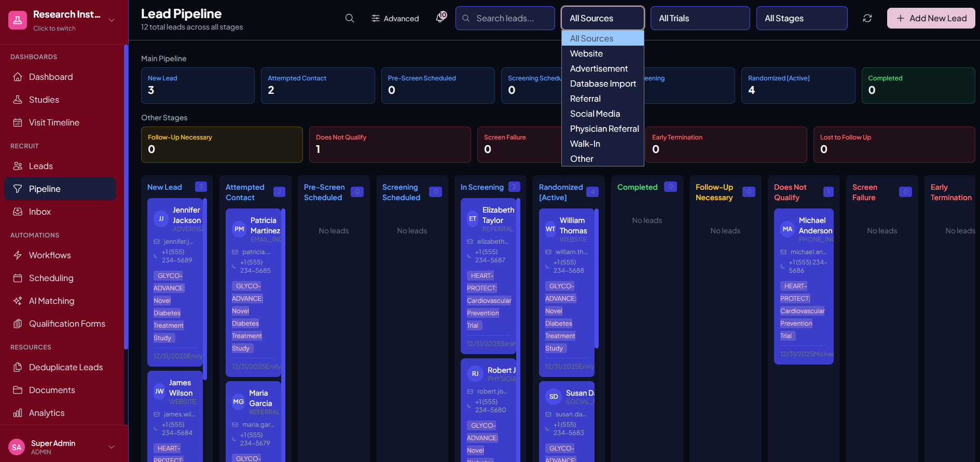
Task: Click Early Termination summary card
Action: pyautogui.click(x=726, y=145)
